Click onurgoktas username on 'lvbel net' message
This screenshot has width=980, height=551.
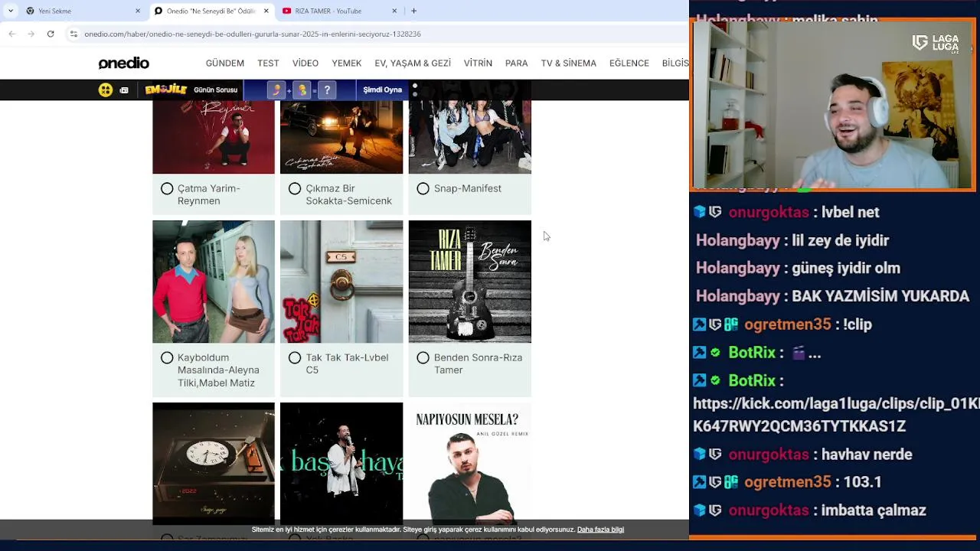[769, 212]
